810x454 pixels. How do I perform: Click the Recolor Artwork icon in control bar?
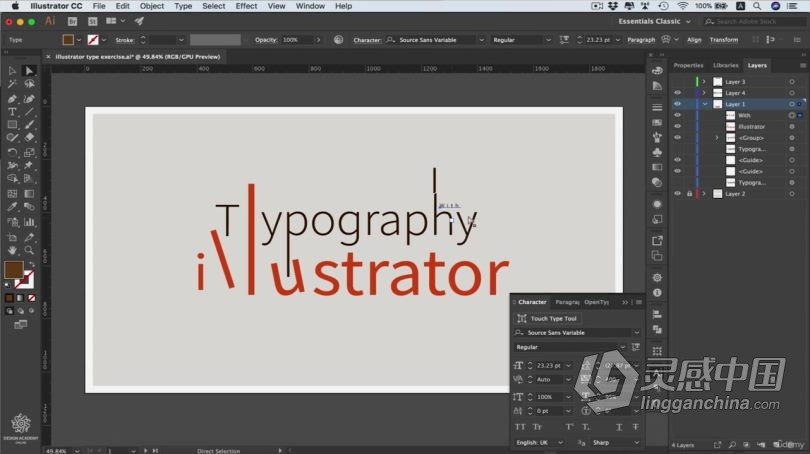click(x=338, y=40)
